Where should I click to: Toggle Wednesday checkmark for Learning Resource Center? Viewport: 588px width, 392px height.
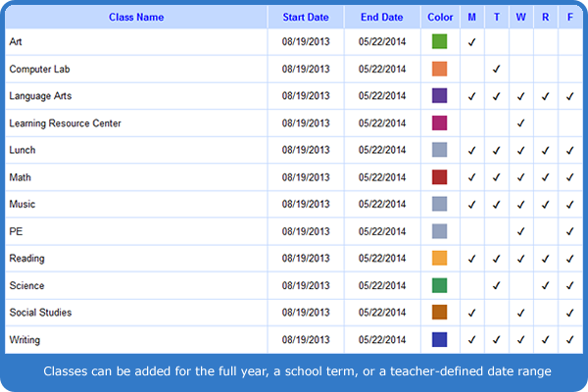point(521,123)
